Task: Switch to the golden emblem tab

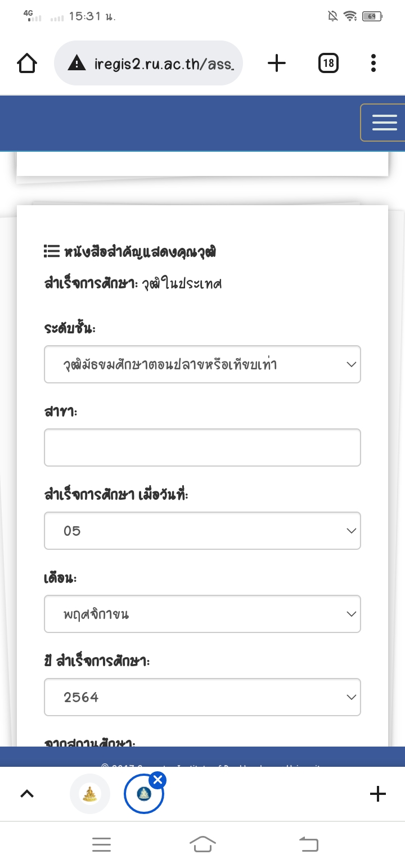Action: coord(90,794)
